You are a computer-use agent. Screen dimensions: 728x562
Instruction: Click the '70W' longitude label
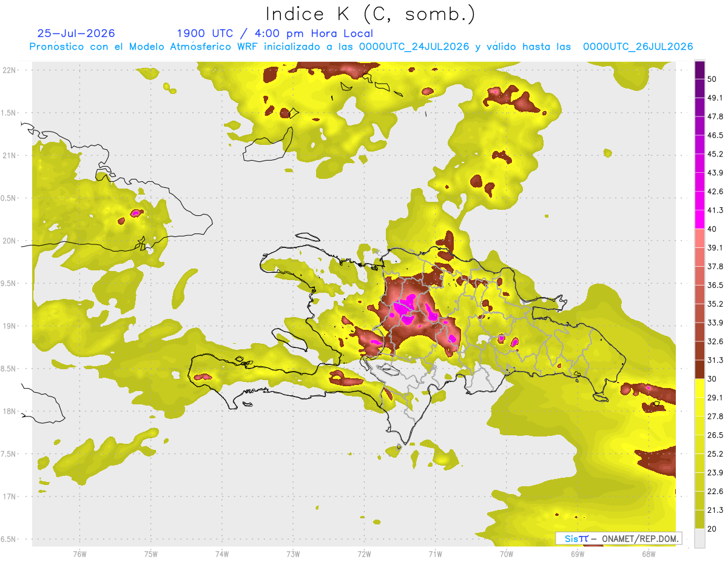pyautogui.click(x=507, y=554)
